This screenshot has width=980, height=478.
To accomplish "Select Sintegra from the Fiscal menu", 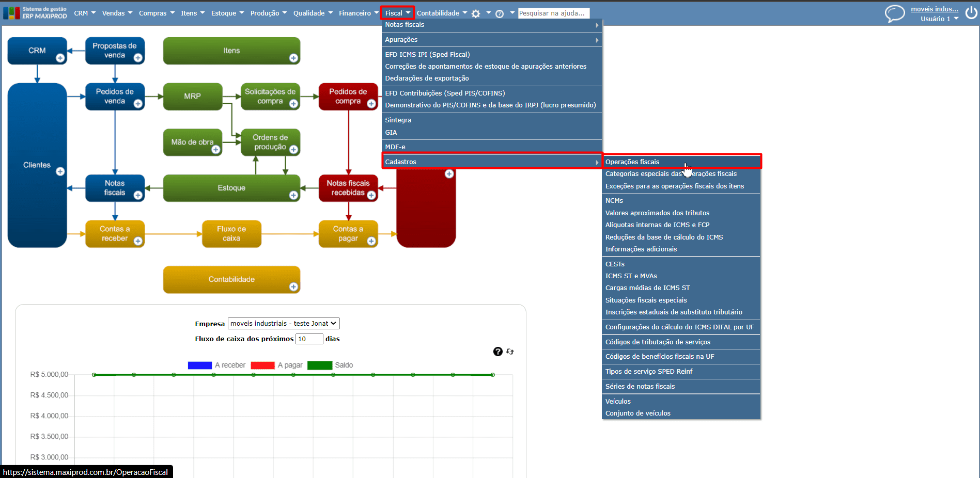I will pyautogui.click(x=398, y=120).
